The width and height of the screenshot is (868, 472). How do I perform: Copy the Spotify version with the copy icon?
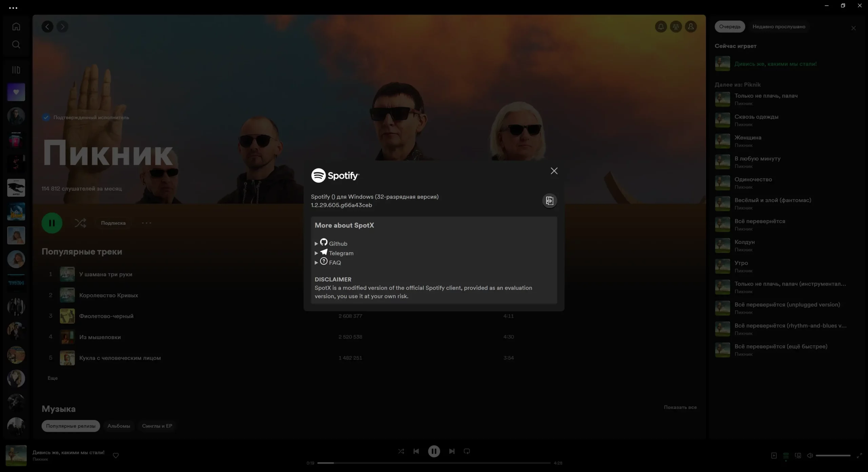pos(549,201)
